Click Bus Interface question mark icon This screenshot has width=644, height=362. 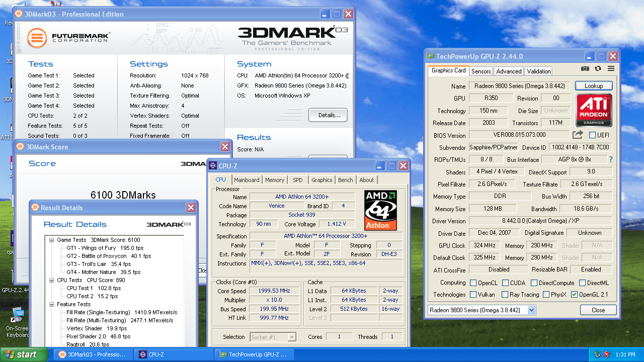click(x=611, y=159)
